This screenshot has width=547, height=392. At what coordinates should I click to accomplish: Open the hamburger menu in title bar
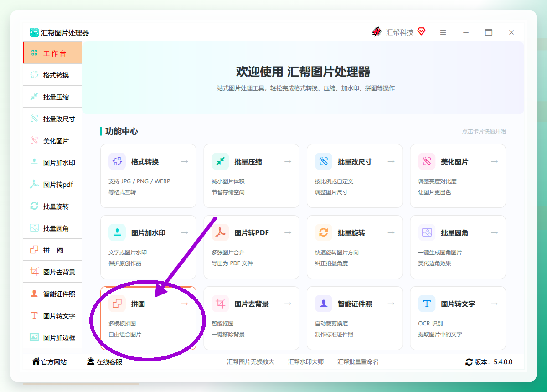pos(443,32)
